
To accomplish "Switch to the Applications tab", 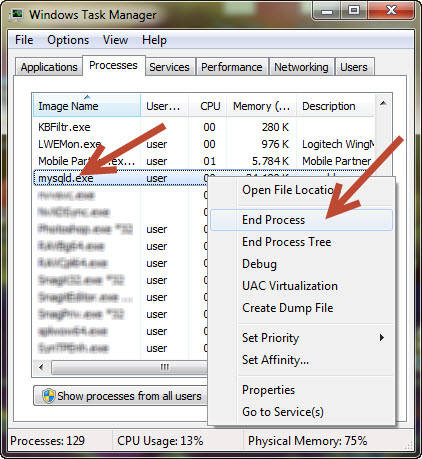I will 49,67.
